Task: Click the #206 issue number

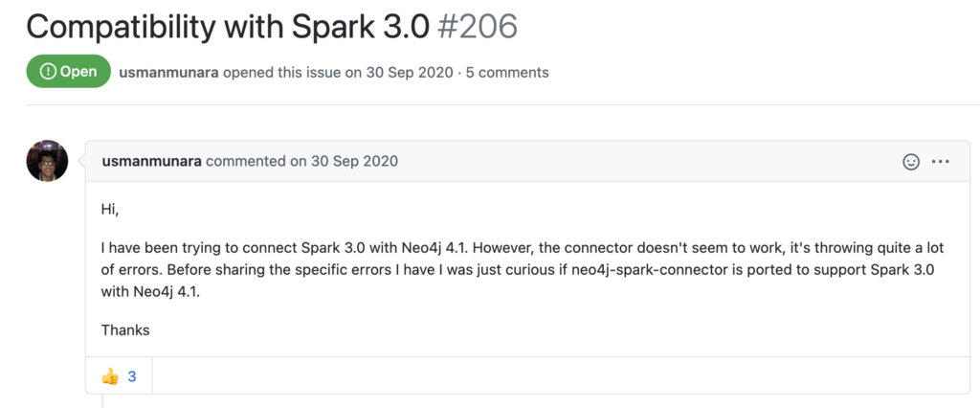Action: (x=478, y=26)
